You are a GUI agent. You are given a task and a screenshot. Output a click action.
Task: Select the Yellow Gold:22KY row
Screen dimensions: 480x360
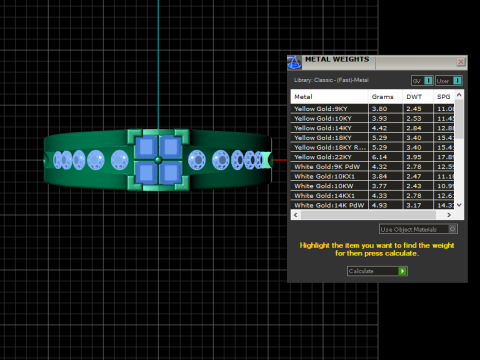(372, 157)
